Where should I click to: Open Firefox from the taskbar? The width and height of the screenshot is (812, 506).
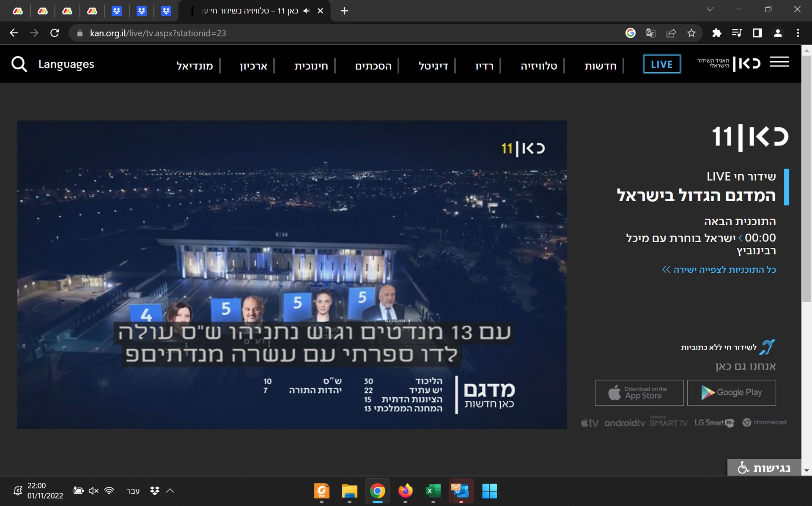click(x=405, y=491)
